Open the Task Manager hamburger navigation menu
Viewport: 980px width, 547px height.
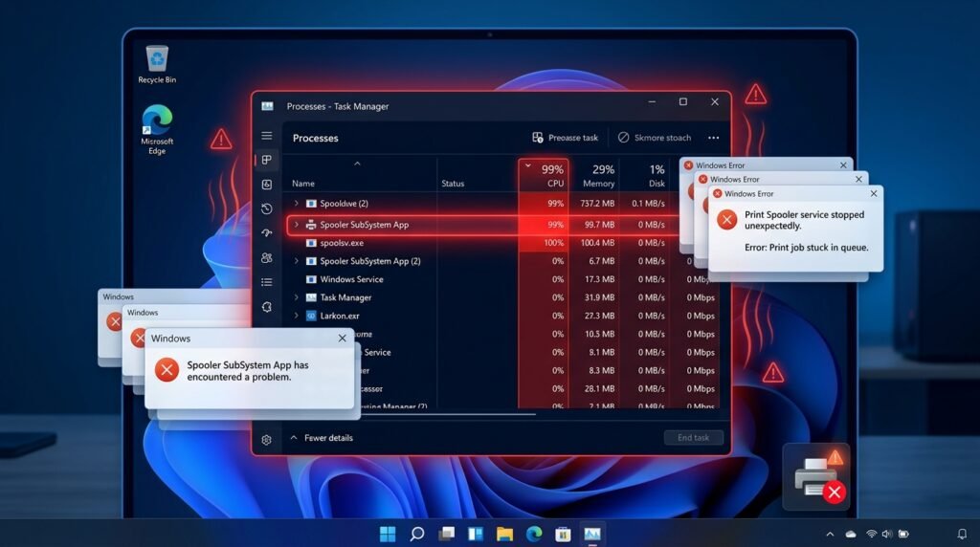tap(267, 136)
